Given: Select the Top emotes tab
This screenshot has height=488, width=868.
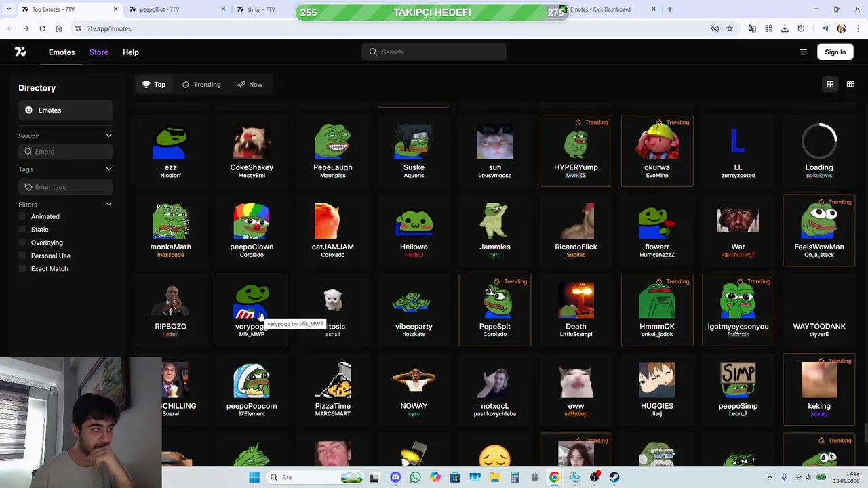Looking at the screenshot, I should (x=154, y=85).
